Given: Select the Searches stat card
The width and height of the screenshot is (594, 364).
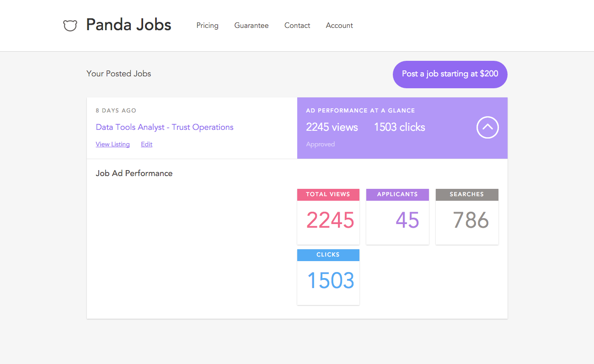Looking at the screenshot, I should point(467,217).
